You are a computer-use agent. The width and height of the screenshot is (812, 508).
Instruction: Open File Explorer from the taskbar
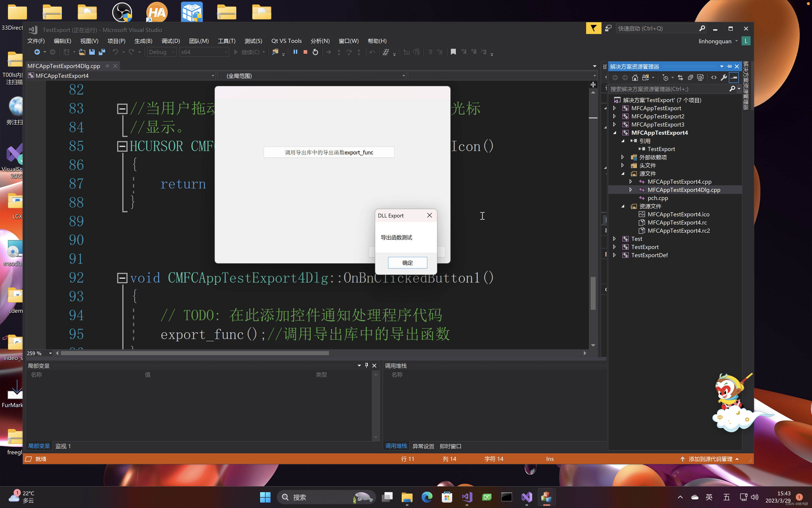click(407, 497)
